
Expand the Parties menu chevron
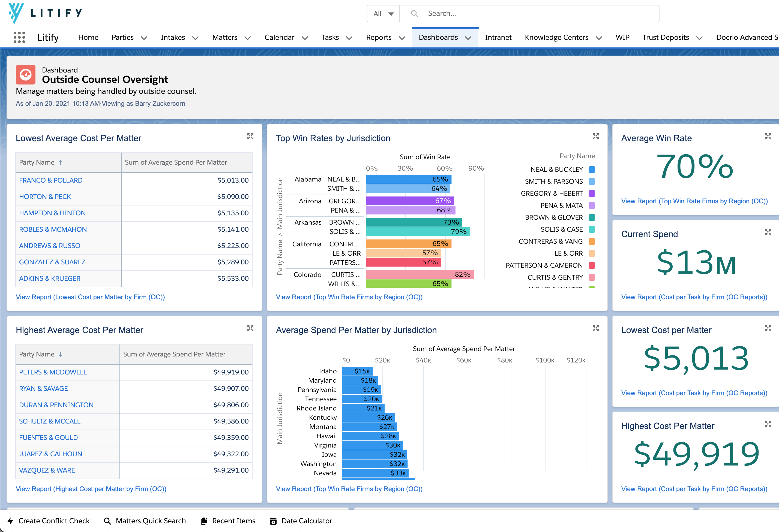(144, 38)
